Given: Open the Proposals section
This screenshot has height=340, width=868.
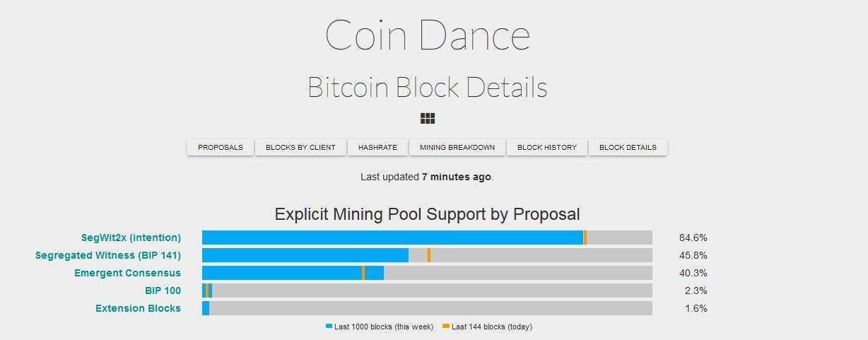Looking at the screenshot, I should pyautogui.click(x=221, y=148).
